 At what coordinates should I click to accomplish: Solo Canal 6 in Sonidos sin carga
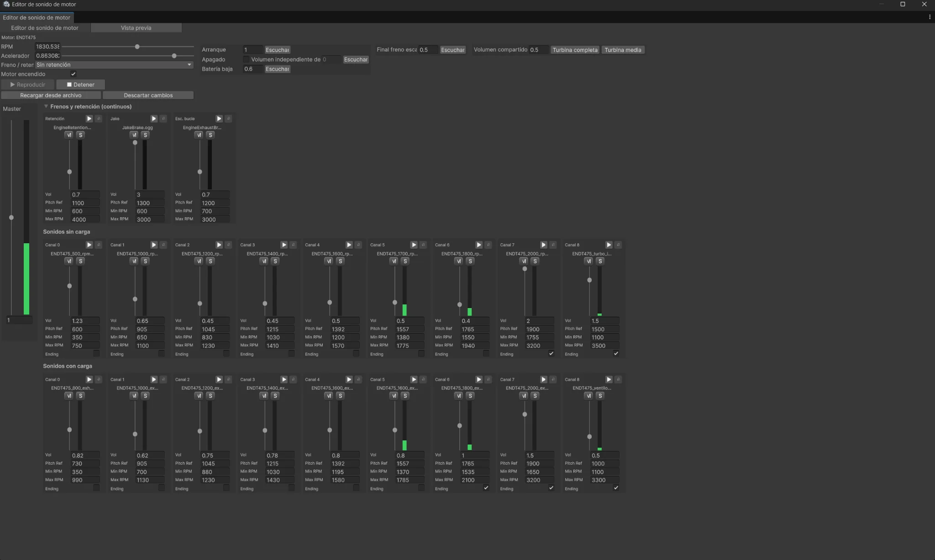click(x=470, y=262)
